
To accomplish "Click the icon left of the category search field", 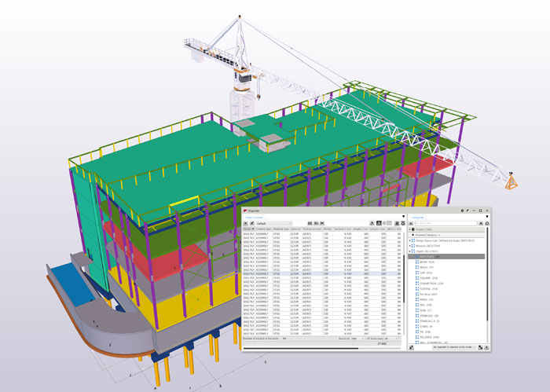I will 411,223.
